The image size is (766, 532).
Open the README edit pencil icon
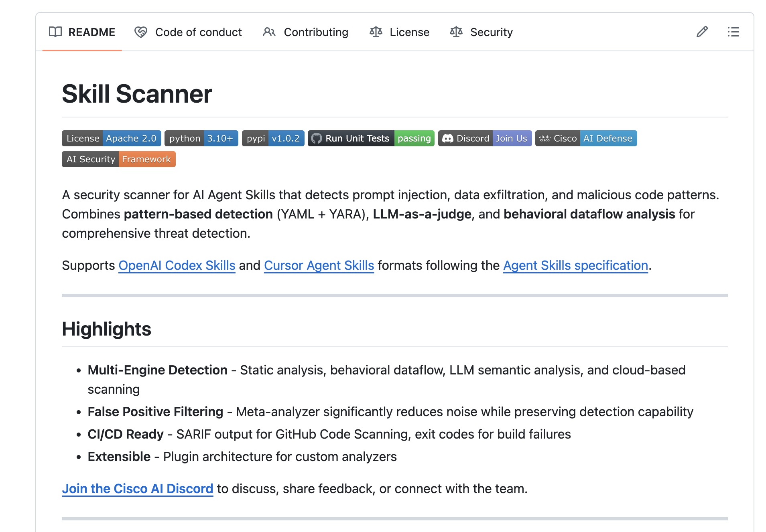702,32
